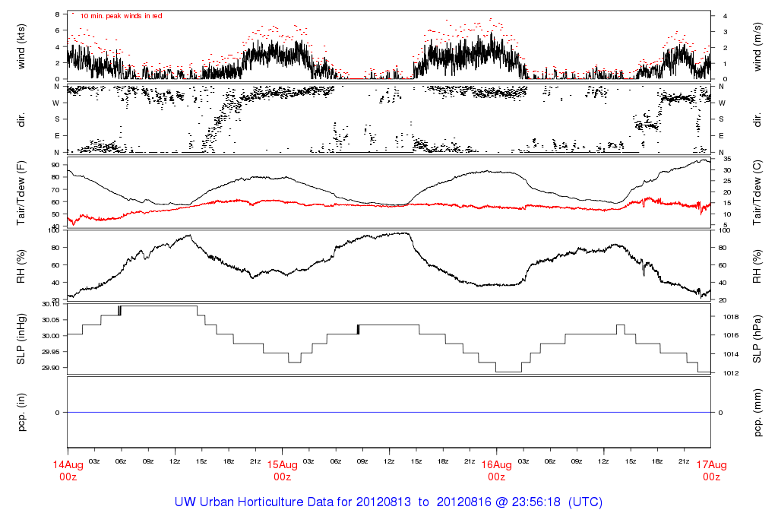Click the right 'Tair/Tdew (C)' axis label
This screenshot has height=532, width=778.
pos(757,192)
